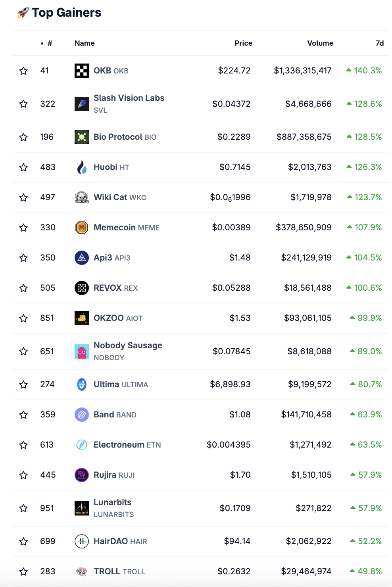The width and height of the screenshot is (392, 587).
Task: Sort table by Price column
Action: coord(243,43)
